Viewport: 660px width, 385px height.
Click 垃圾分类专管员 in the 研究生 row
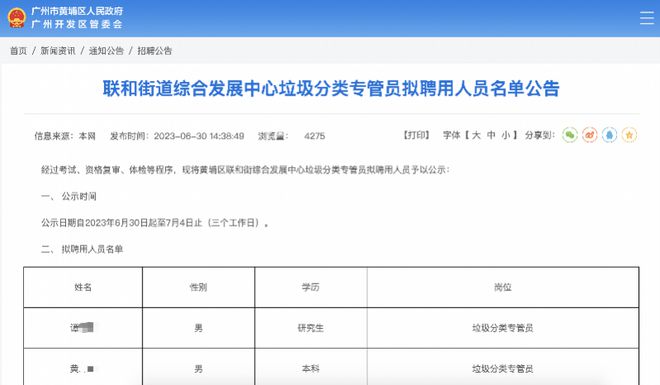point(503,328)
